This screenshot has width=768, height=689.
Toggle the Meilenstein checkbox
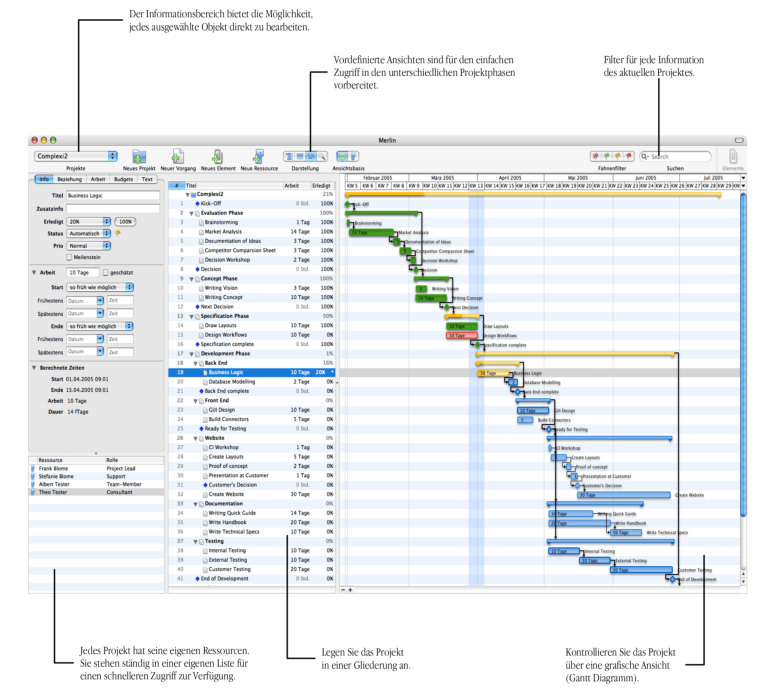click(x=69, y=257)
